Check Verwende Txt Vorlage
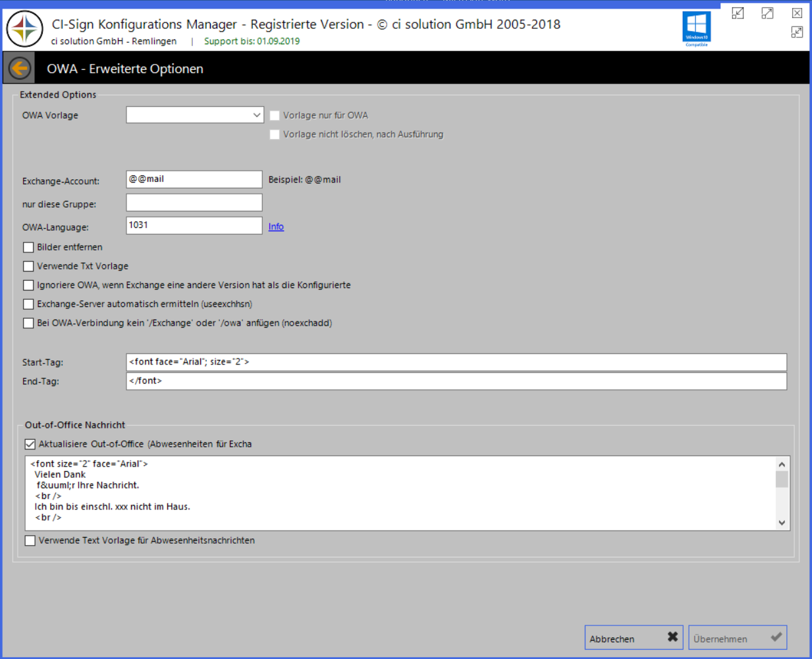812x659 pixels. (28, 266)
